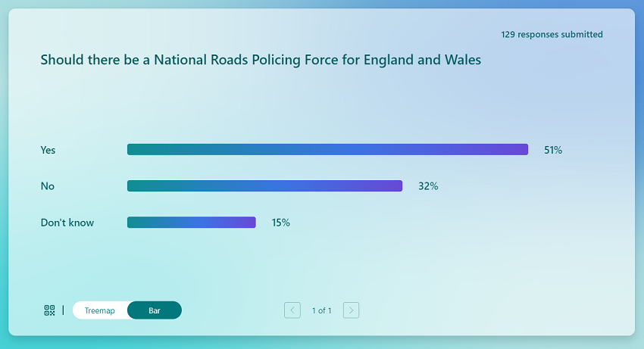This screenshot has height=349, width=644.
Task: Click the National Roads Policing question title
Action: point(260,60)
